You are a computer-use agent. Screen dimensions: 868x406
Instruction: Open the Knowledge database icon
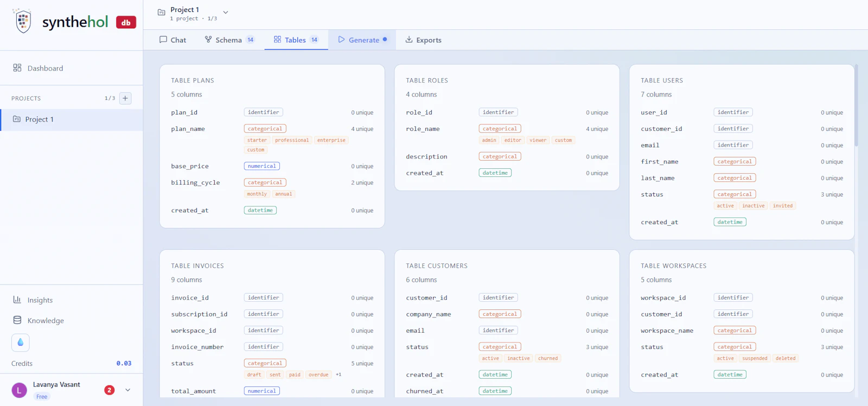[x=17, y=320]
